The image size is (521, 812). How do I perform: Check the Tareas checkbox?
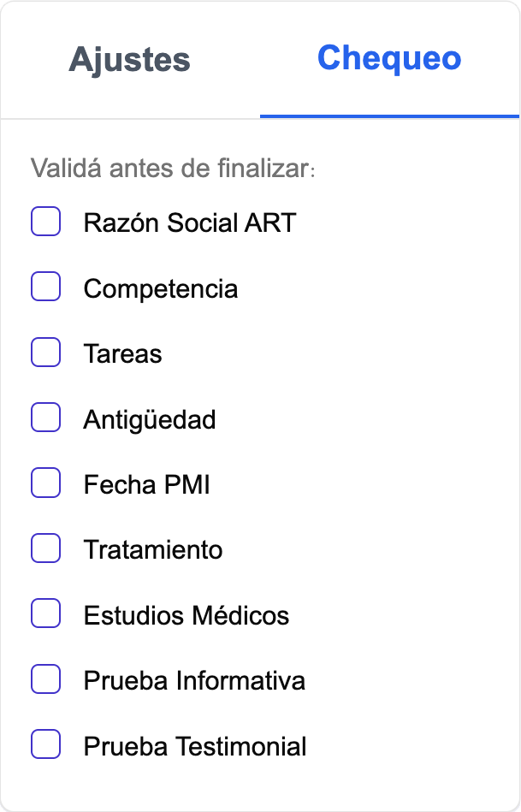pos(45,352)
